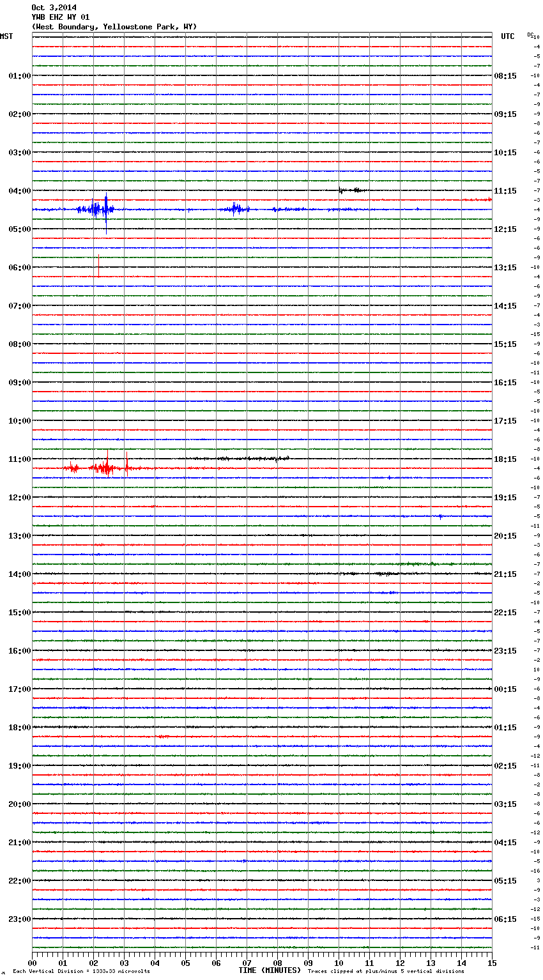Click the UTC time label "16:15"
This screenshot has width=543, height=980.
tap(505, 383)
